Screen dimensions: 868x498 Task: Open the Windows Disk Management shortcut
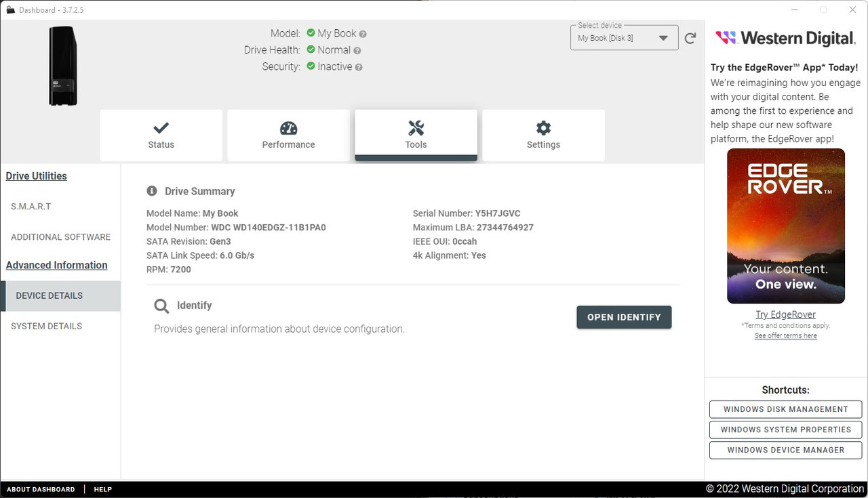point(786,409)
